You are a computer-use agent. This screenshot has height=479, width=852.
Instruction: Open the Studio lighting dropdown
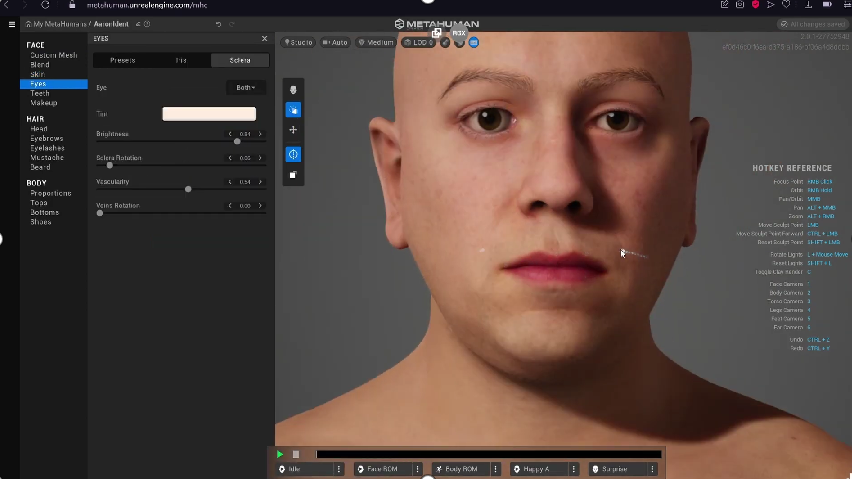tap(298, 42)
